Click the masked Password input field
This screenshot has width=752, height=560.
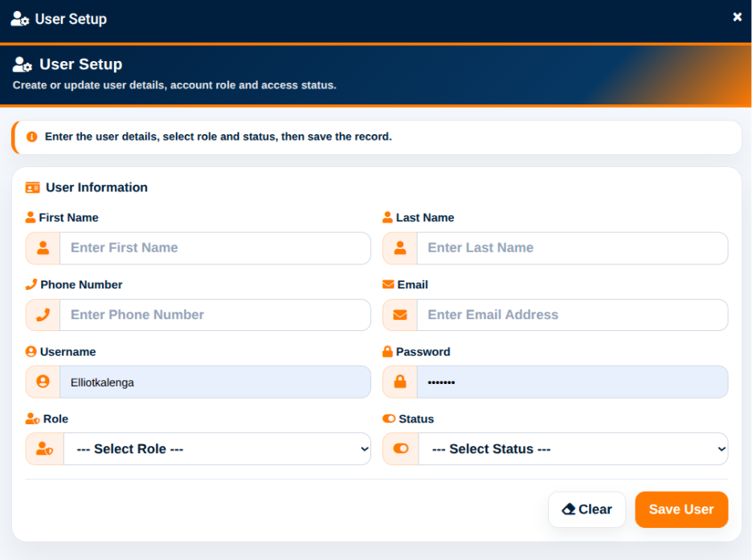click(x=573, y=382)
